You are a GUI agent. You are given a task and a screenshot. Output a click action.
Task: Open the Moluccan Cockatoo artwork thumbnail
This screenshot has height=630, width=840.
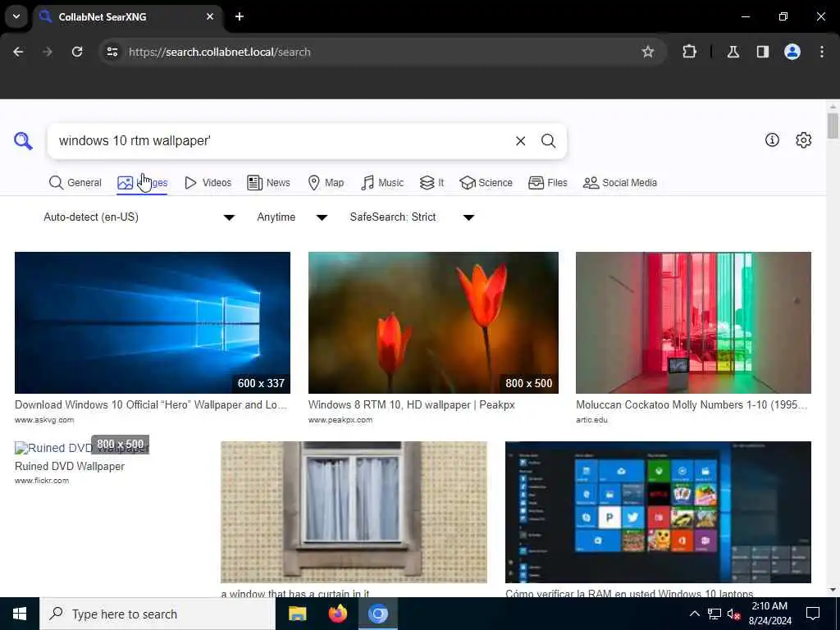[693, 322]
